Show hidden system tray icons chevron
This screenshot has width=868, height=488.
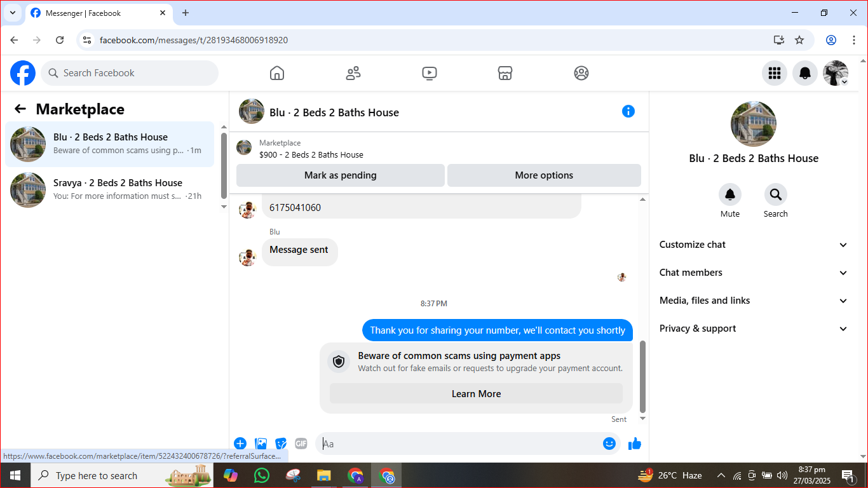[x=721, y=475]
